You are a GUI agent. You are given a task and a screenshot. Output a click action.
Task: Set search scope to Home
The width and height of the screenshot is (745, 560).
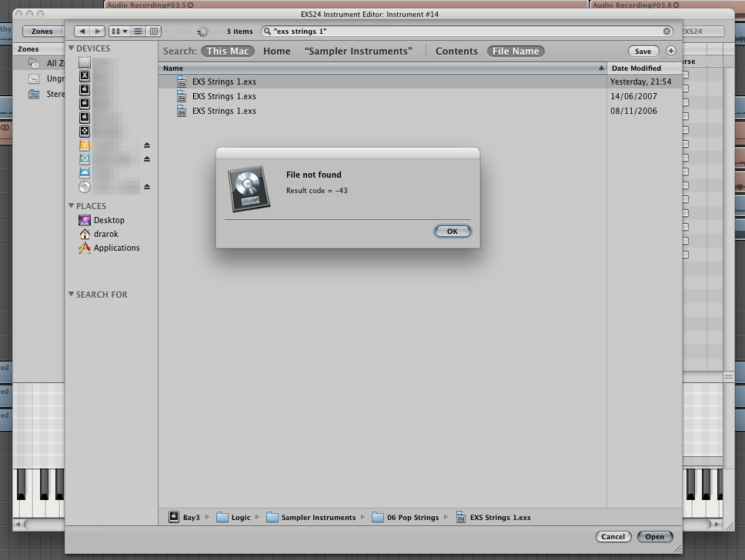[276, 52]
